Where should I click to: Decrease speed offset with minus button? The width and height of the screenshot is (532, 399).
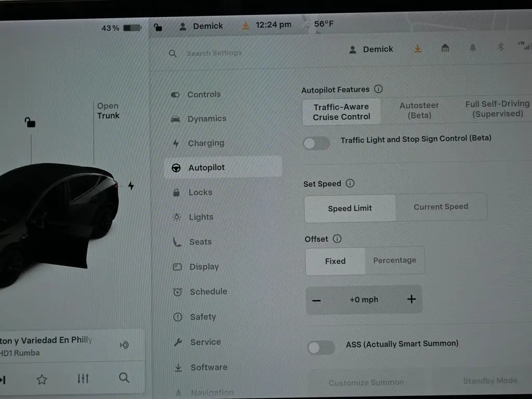pyautogui.click(x=316, y=300)
